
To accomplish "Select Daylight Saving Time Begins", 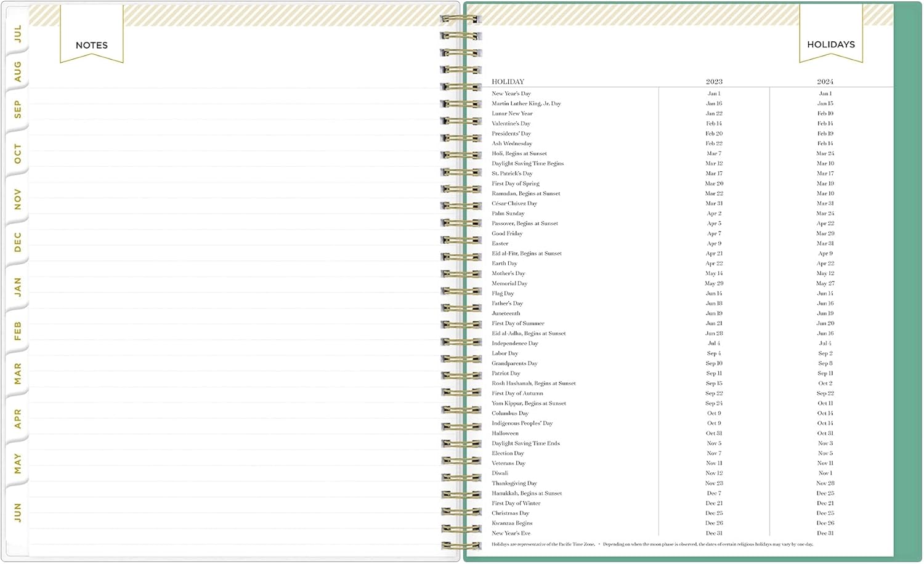I will pos(528,163).
